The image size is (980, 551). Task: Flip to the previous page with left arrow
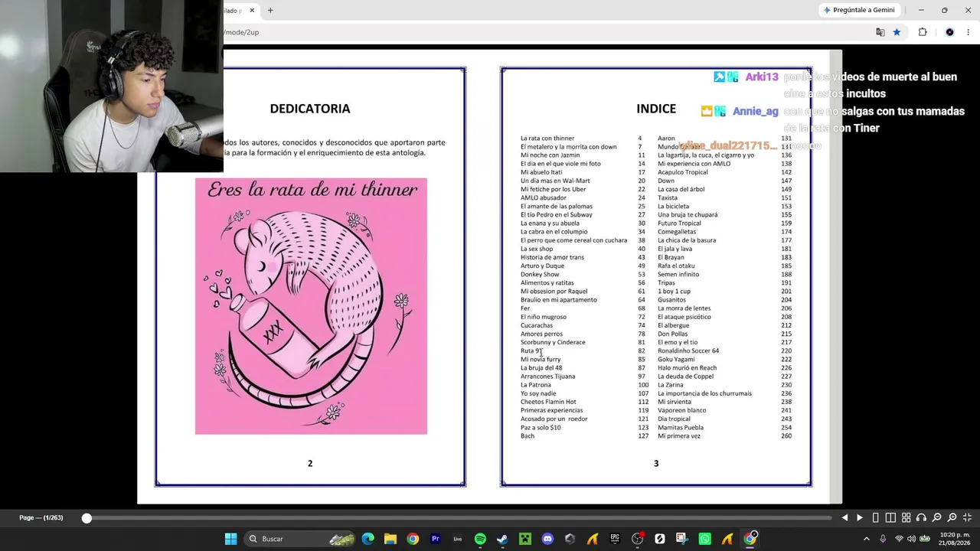(x=844, y=518)
